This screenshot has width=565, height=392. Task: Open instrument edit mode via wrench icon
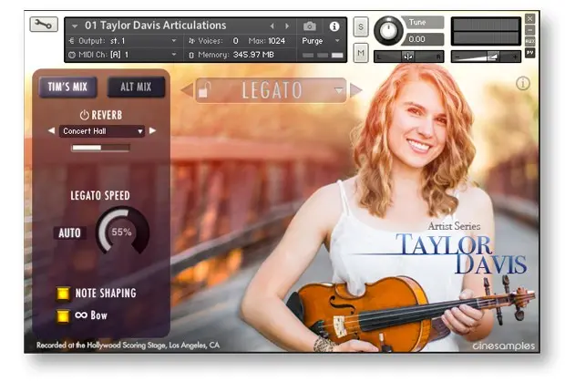44,25
